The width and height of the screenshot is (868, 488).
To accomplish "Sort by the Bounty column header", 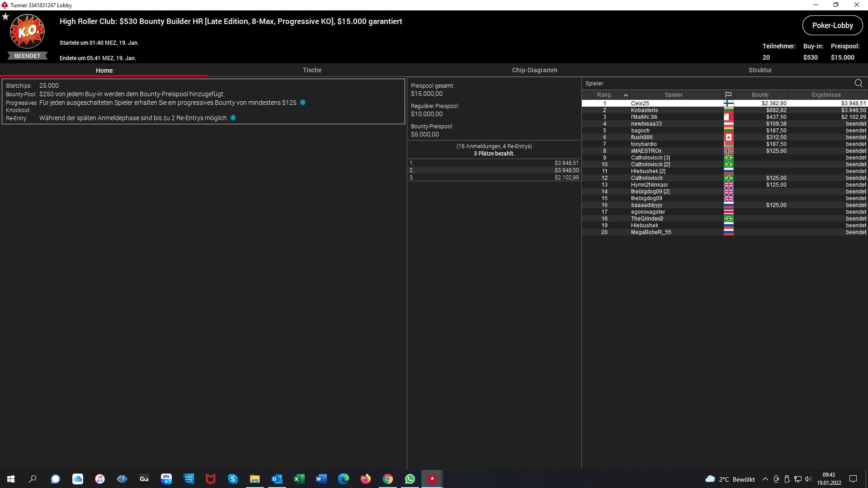I will click(760, 95).
